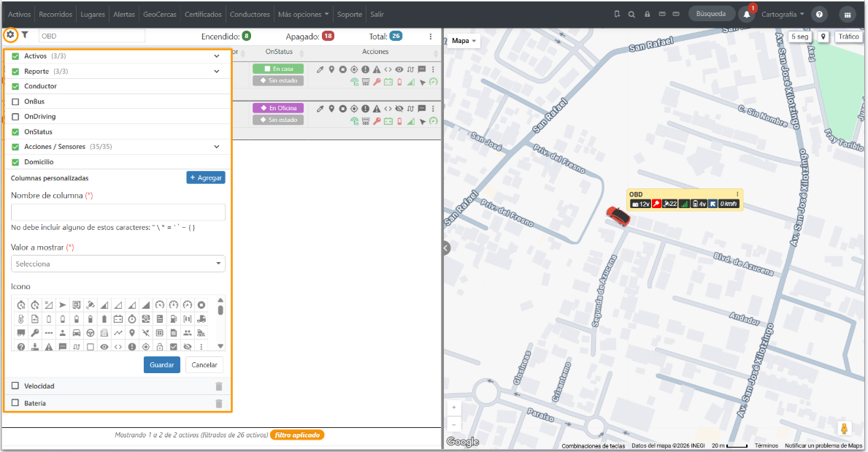The width and height of the screenshot is (868, 452).
Task: Click the Cancelar button
Action: point(204,365)
